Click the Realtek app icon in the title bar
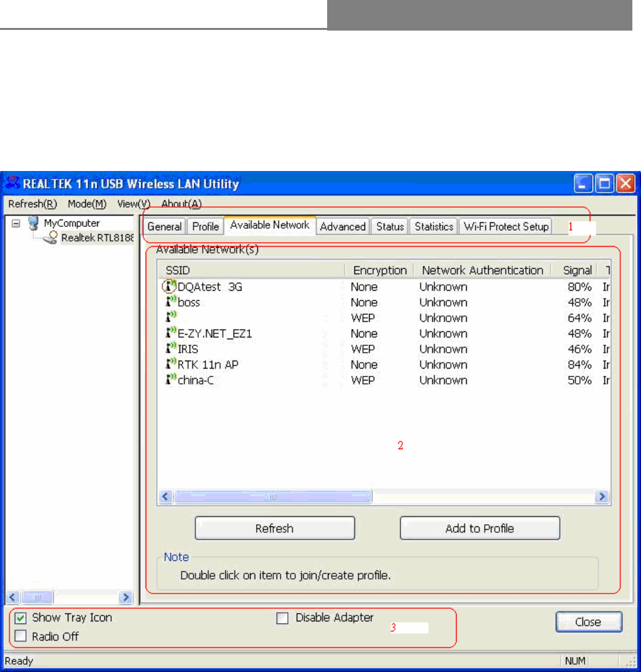 click(13, 184)
